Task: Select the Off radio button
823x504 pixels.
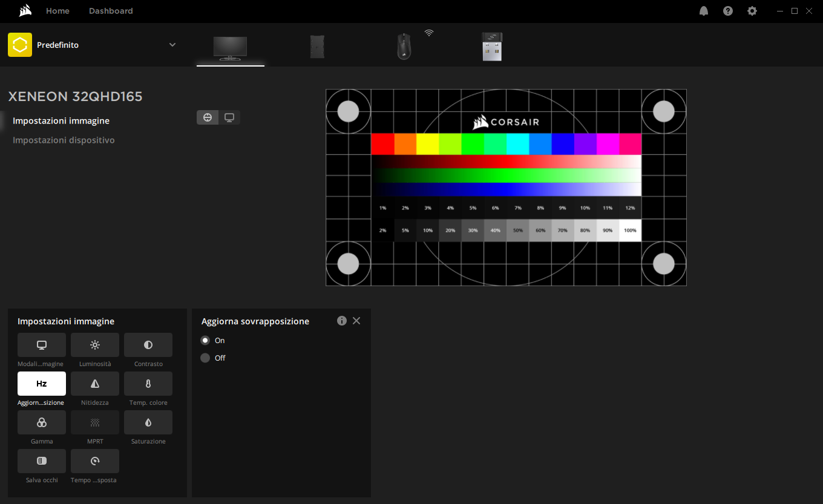Action: 205,358
